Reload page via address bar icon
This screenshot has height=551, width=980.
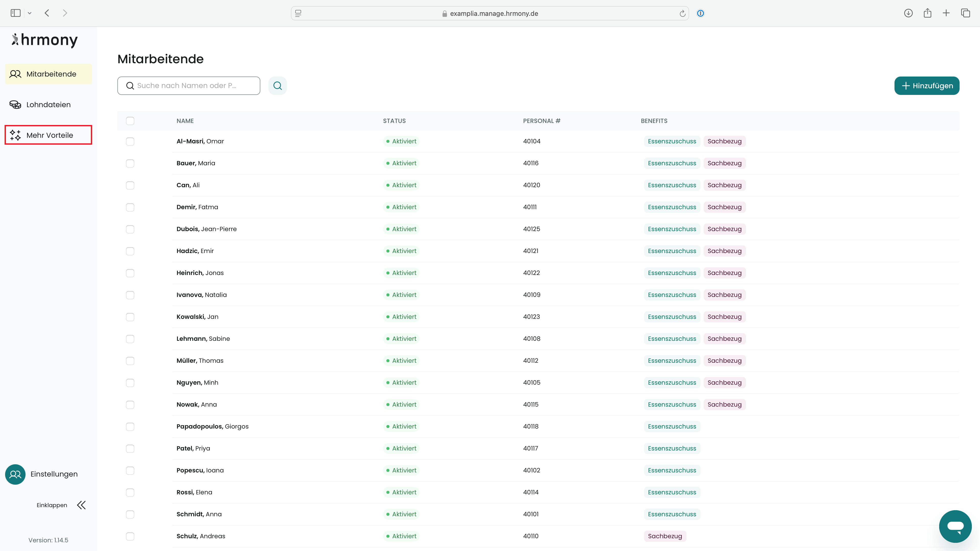(x=682, y=14)
